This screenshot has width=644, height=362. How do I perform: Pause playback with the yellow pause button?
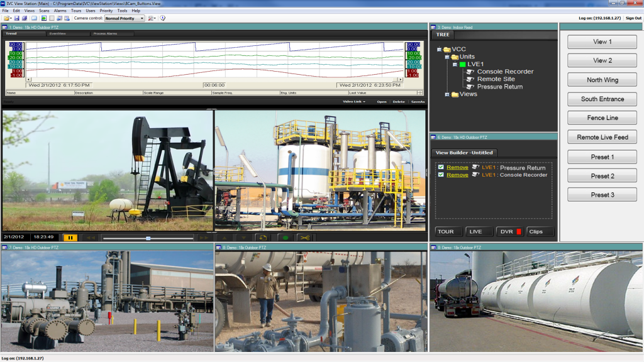pos(70,238)
